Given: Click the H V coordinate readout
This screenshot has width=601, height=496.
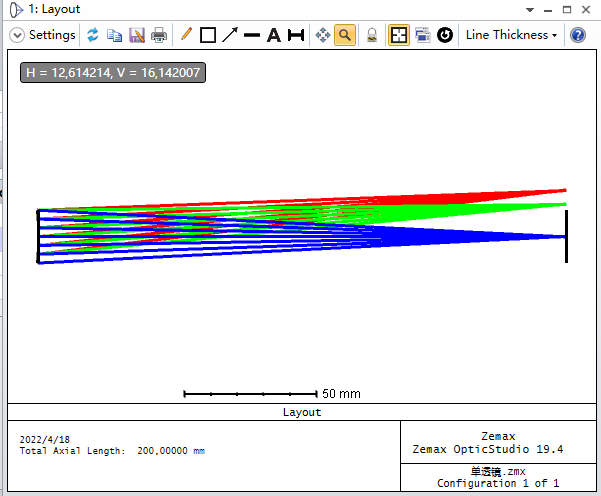Looking at the screenshot, I should coord(113,72).
